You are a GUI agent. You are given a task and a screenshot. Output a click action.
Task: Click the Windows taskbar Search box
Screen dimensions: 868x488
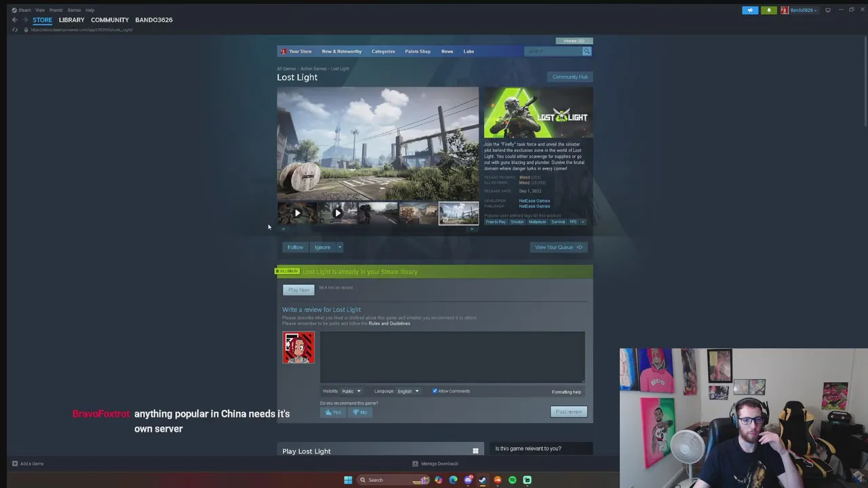[395, 480]
